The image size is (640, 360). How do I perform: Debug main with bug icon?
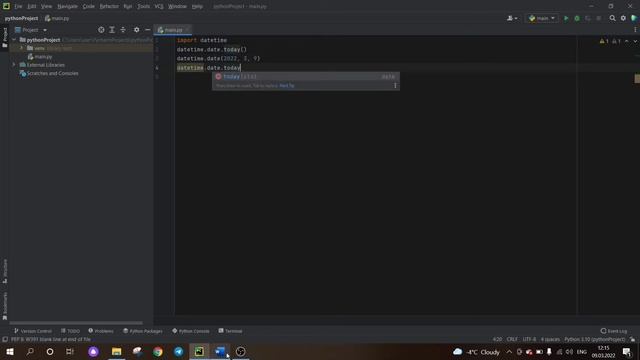(577, 18)
